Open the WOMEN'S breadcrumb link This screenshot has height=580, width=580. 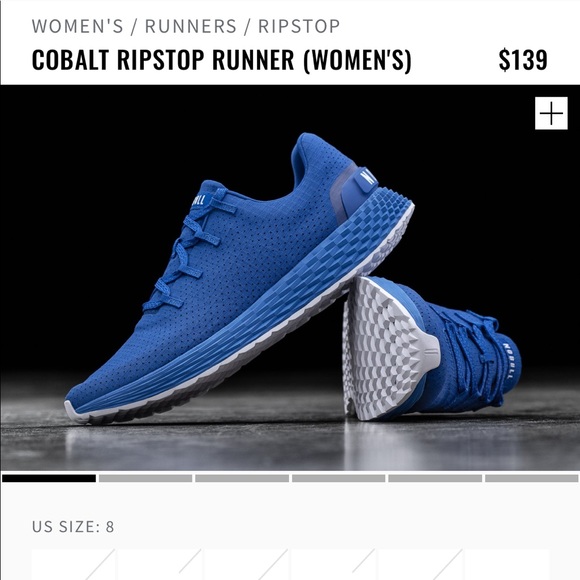click(78, 26)
